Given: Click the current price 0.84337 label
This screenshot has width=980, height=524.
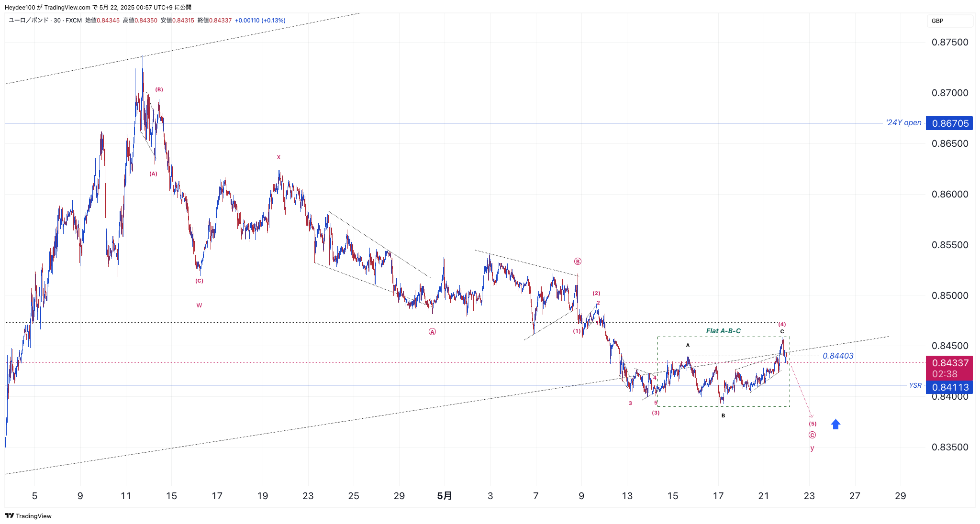Looking at the screenshot, I should pos(950,368).
